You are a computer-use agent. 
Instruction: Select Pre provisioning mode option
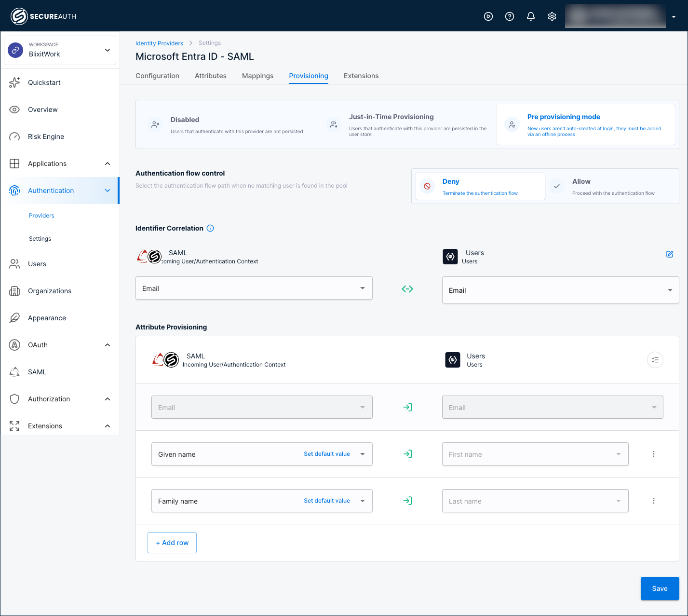(x=585, y=124)
